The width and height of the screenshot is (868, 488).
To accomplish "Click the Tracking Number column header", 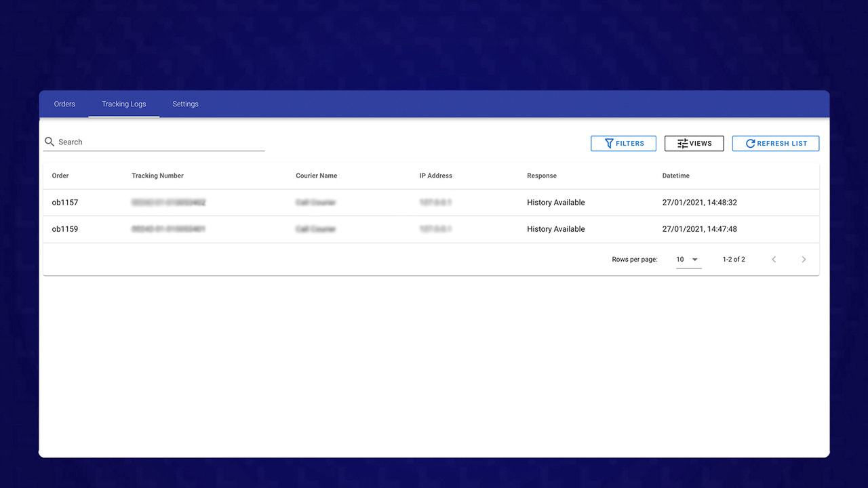I will [157, 176].
